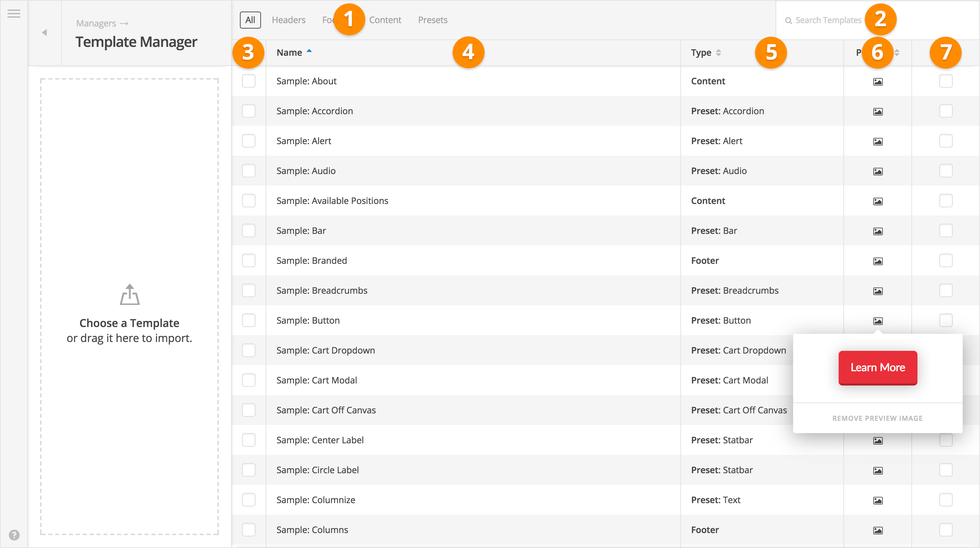Click the preview image icon for Sample: Branded
Screen dimensions: 980x548
(878, 261)
